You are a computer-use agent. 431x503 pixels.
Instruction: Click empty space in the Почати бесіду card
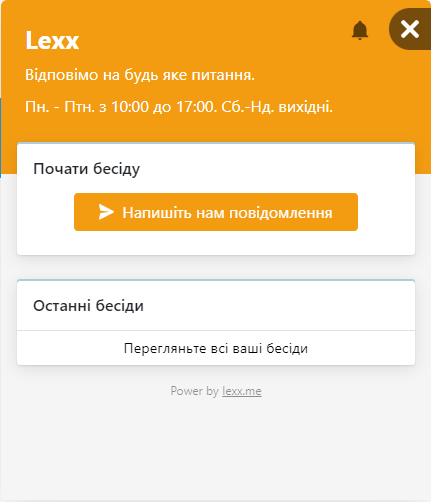click(x=216, y=243)
